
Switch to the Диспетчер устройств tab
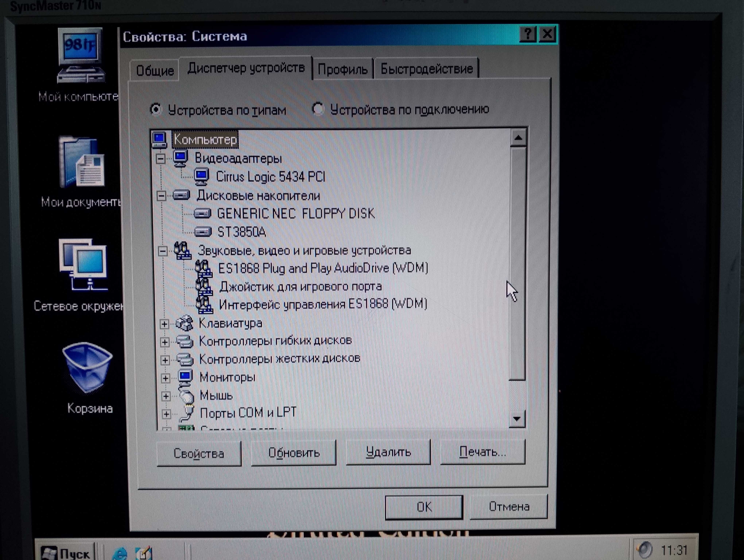(246, 68)
